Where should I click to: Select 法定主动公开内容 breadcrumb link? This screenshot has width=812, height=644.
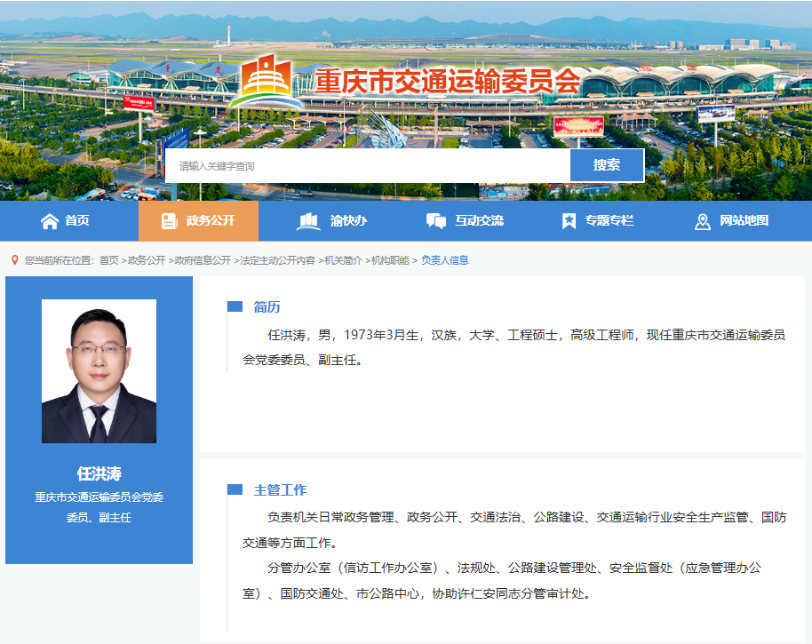[277, 260]
